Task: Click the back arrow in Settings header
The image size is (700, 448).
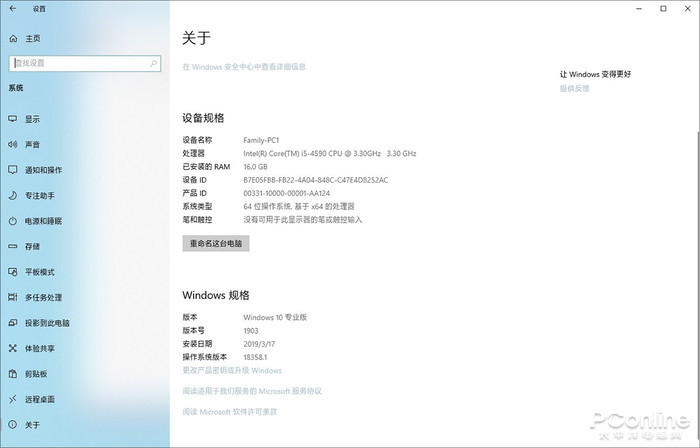Action: pos(12,8)
